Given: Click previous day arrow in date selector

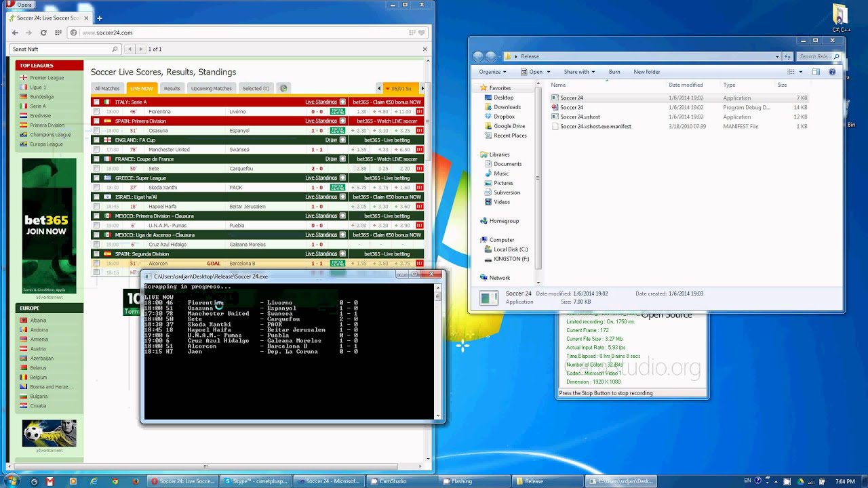Looking at the screenshot, I should point(380,88).
